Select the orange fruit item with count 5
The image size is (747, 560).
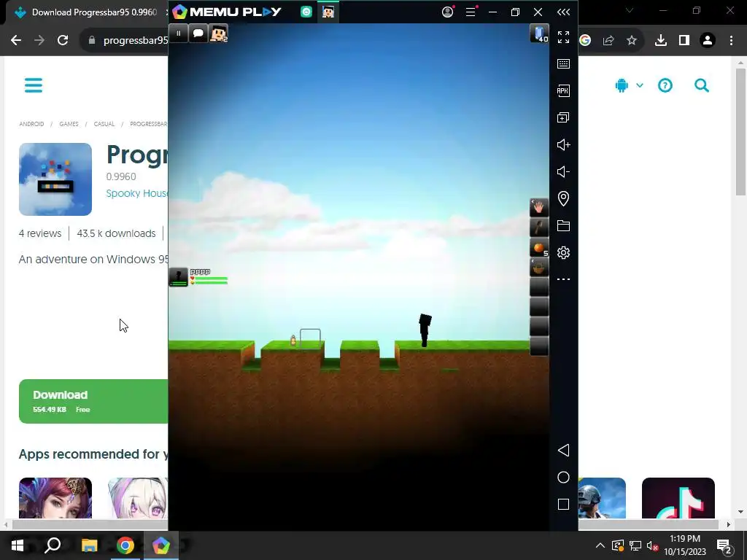pyautogui.click(x=539, y=248)
